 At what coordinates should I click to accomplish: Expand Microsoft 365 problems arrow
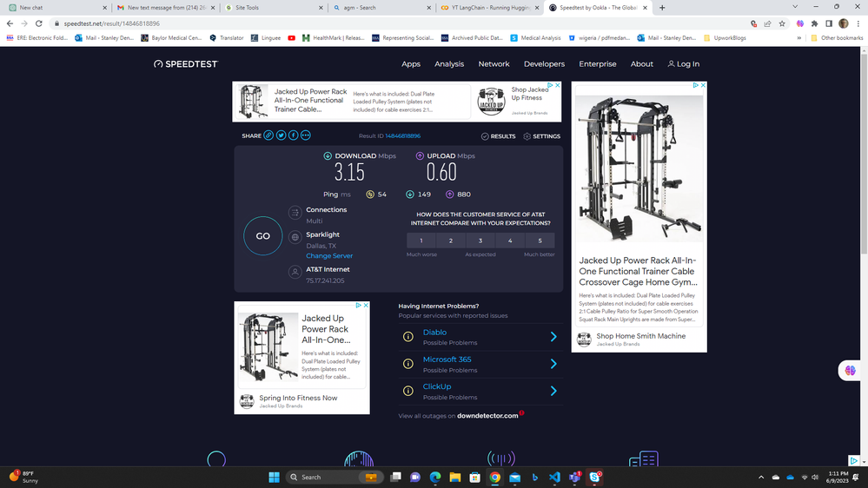[553, 364]
